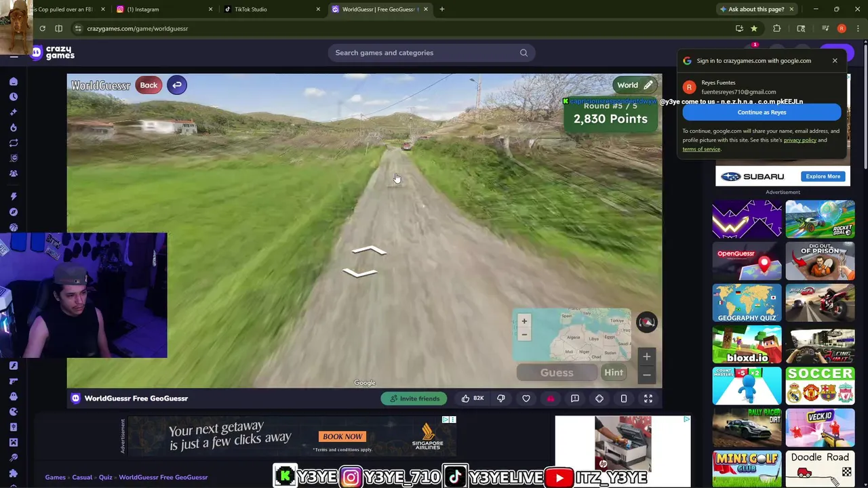Like the game with thumbs up

pos(472,399)
